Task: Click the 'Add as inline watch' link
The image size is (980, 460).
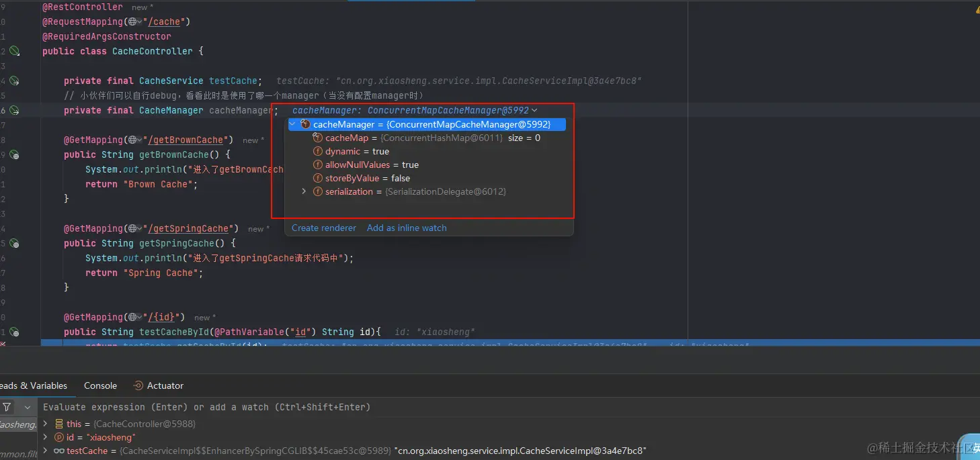Action: [x=407, y=228]
